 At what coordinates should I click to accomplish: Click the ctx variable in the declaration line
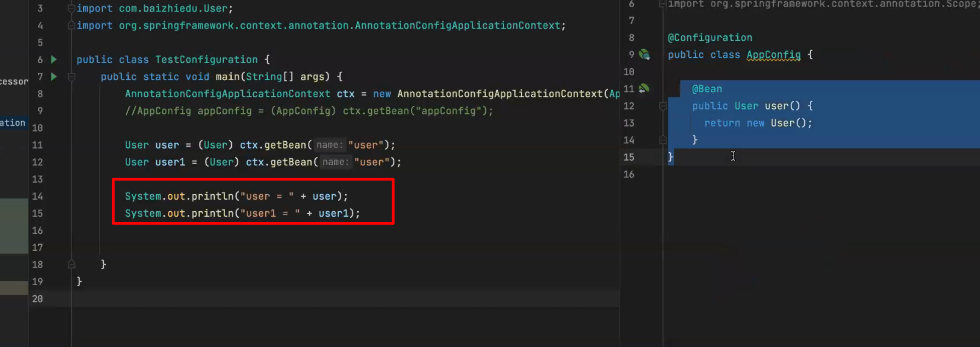(x=346, y=94)
